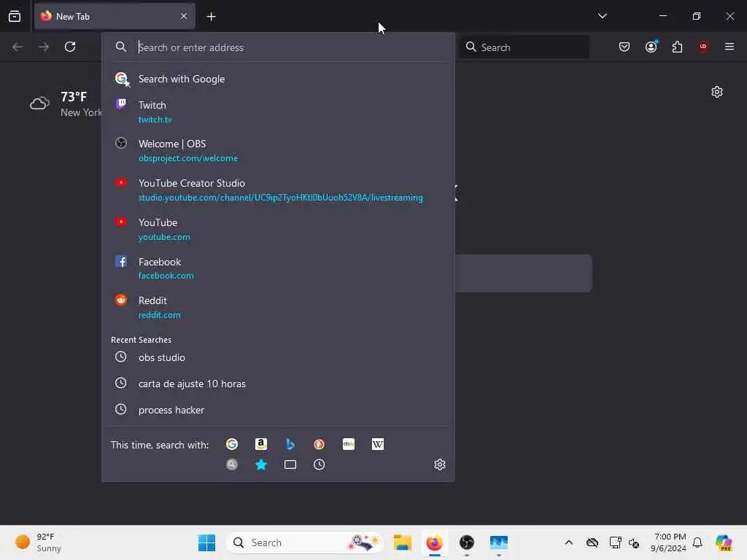747x560 pixels.
Task: Open Copilot preview icon in taskbar
Action: point(724,542)
